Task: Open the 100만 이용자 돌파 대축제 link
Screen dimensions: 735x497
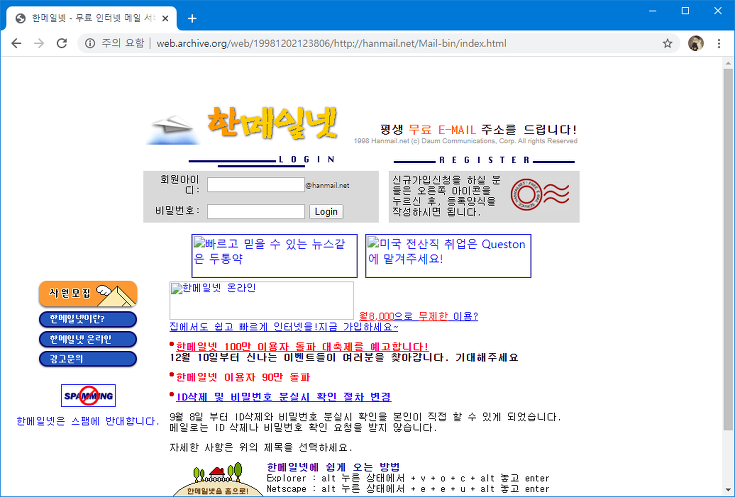Action: [x=302, y=346]
